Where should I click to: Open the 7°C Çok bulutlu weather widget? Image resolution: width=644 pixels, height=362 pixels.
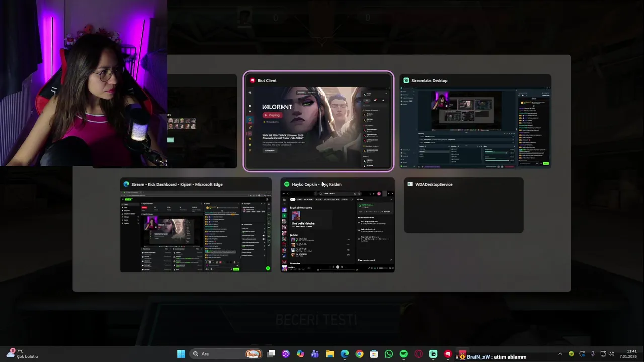[22, 354]
